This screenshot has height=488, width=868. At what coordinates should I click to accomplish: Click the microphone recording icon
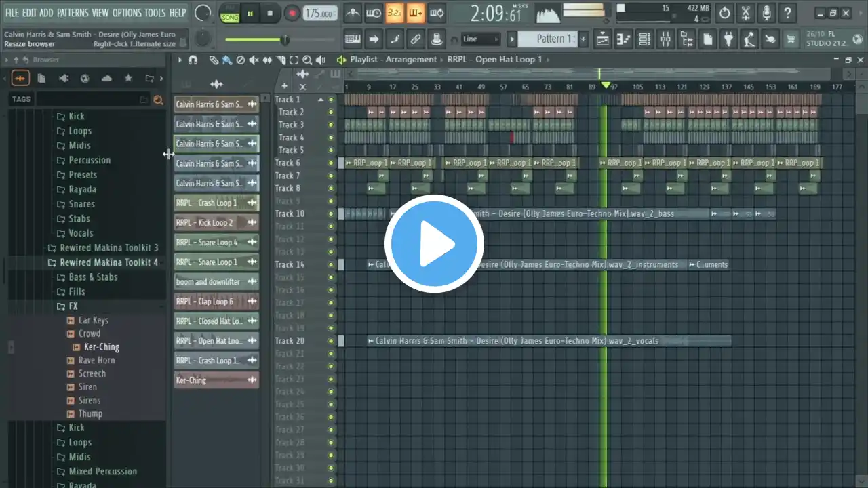click(x=767, y=13)
